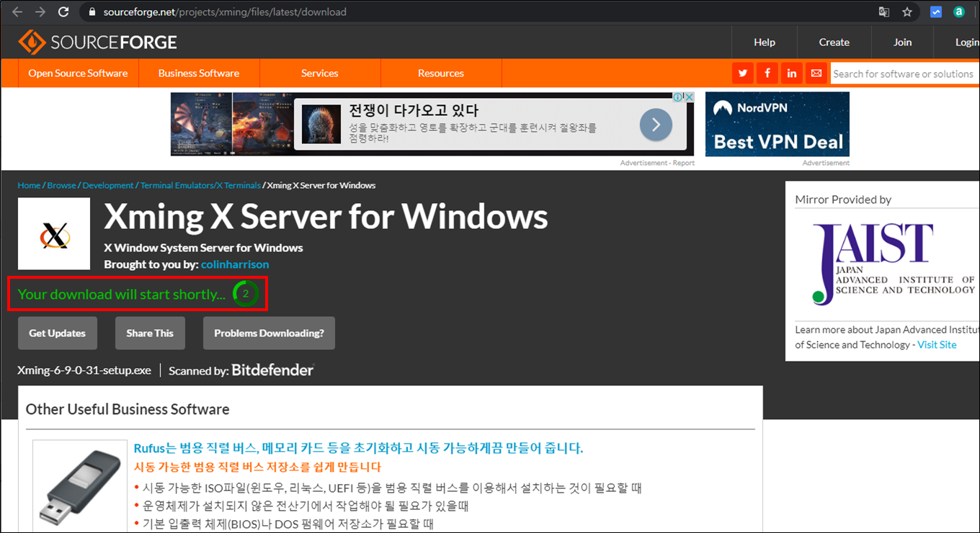The width and height of the screenshot is (980, 533).
Task: Open Terminal Emulators/X Terminals breadcrumb
Action: (x=200, y=186)
